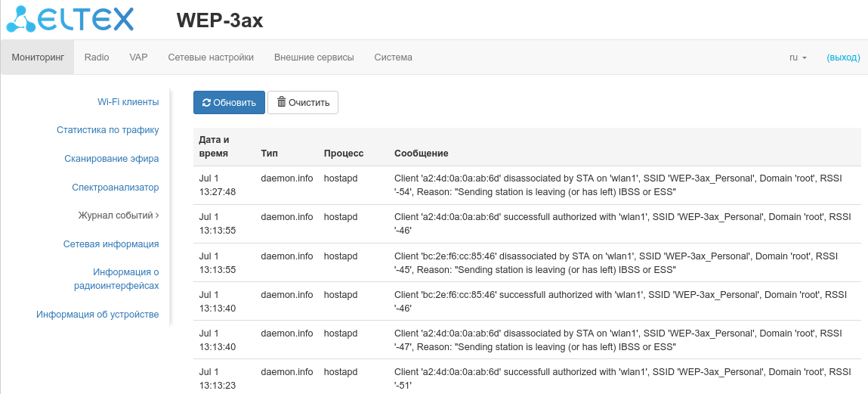
Task: Go to Сетевая информация page
Action: point(111,244)
